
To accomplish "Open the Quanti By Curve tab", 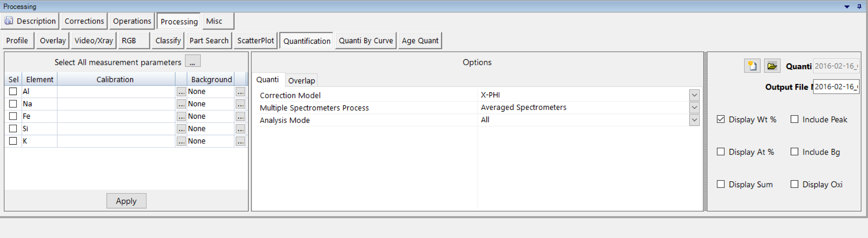I will point(366,41).
